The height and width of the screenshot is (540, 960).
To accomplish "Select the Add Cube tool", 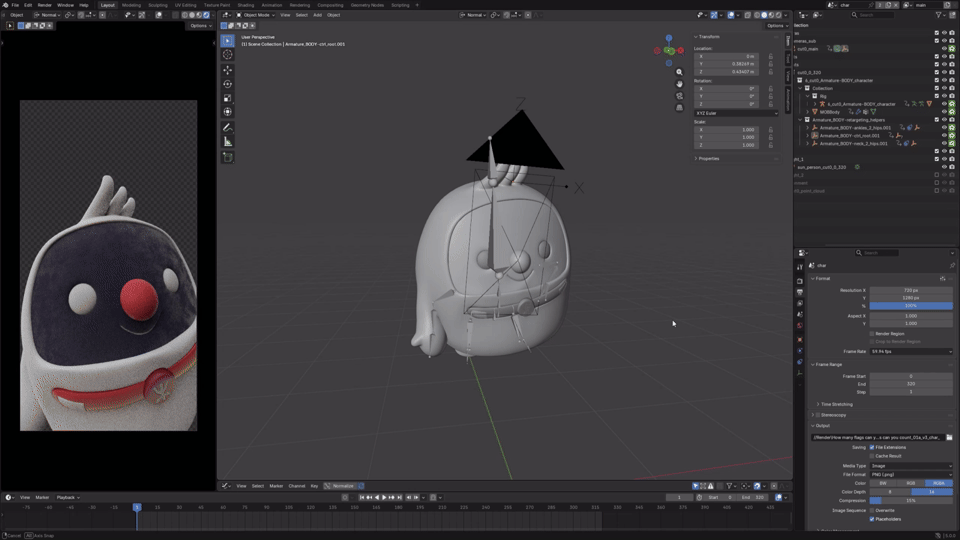I will (x=228, y=157).
